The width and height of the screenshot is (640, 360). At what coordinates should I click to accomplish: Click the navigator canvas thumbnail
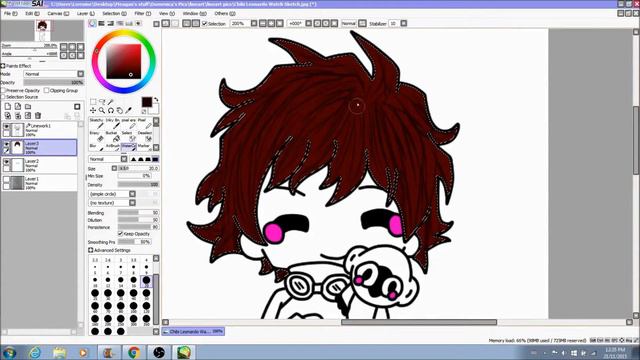point(42,31)
